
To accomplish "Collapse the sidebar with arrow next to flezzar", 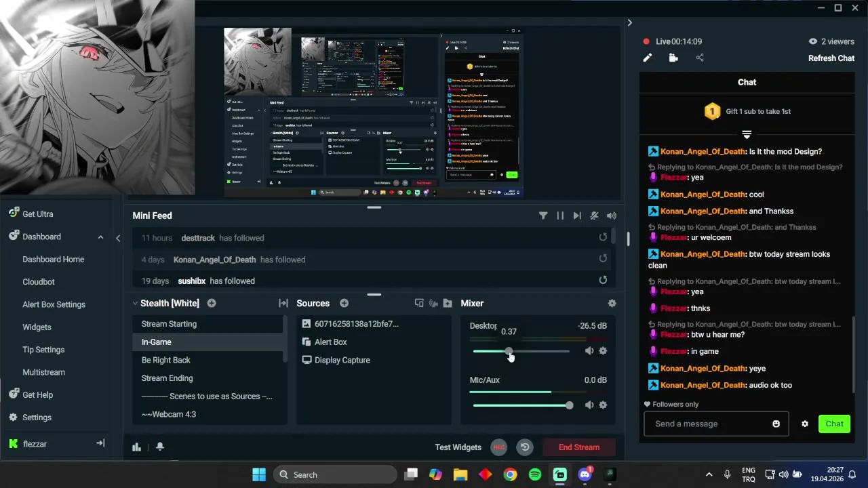I will (x=100, y=443).
